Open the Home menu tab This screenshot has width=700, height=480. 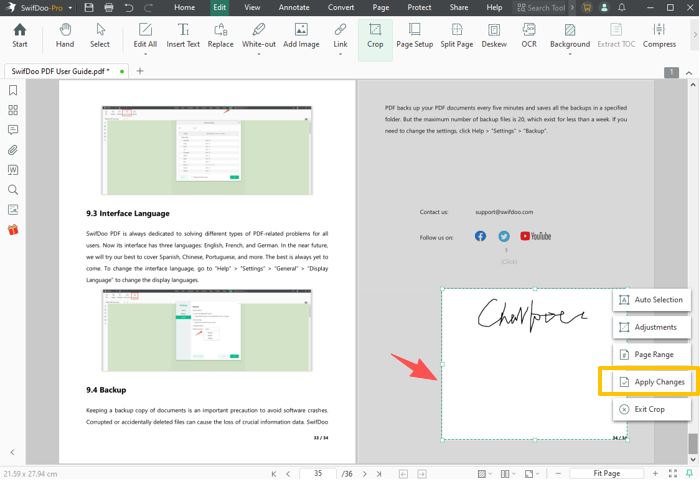coord(184,8)
